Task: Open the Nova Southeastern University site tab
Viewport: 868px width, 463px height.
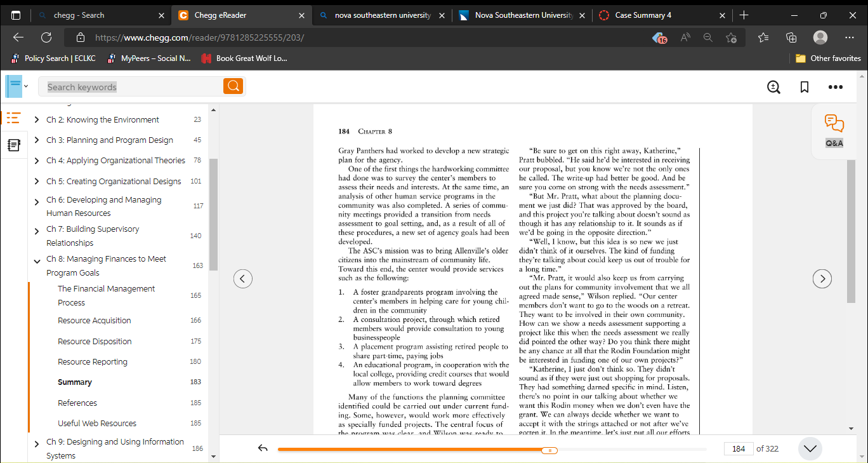Action: [x=522, y=15]
